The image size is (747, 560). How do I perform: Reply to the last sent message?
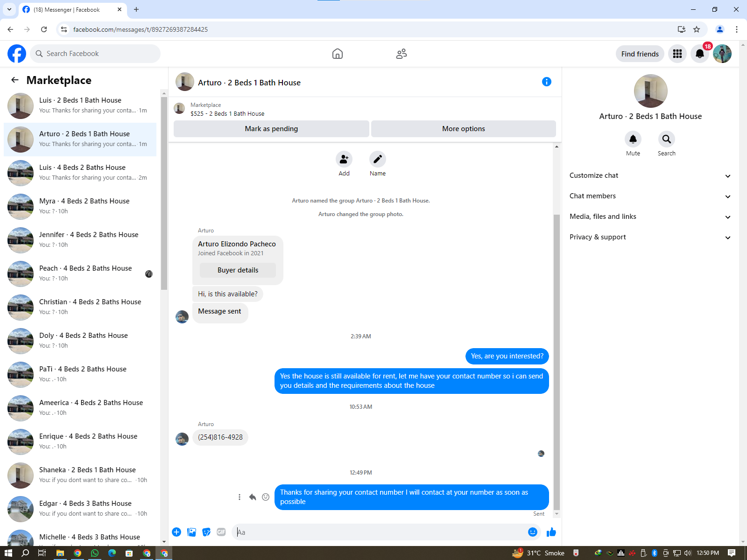(x=253, y=497)
